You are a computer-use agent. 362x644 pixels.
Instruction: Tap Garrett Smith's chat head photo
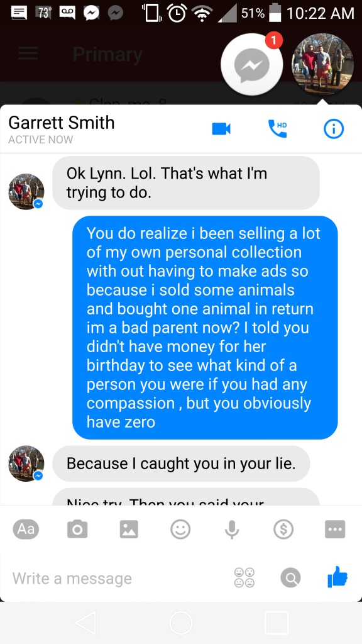pyautogui.click(x=322, y=64)
